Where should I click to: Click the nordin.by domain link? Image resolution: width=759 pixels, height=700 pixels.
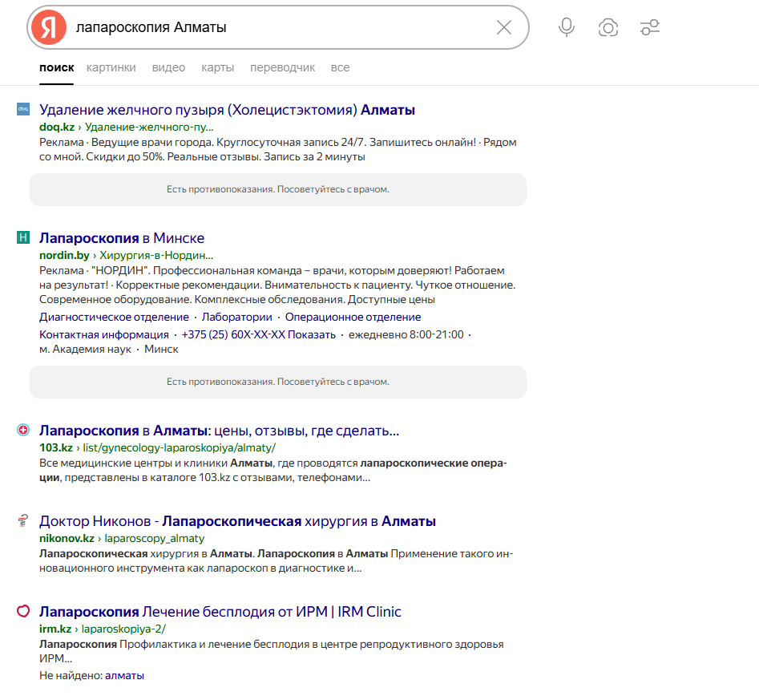click(x=64, y=255)
